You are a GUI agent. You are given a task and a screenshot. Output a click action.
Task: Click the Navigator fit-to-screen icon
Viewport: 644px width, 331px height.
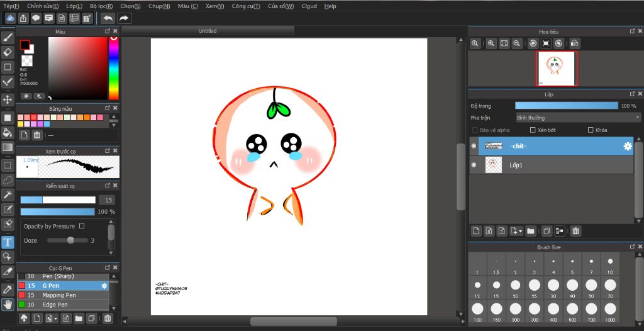coord(504,43)
